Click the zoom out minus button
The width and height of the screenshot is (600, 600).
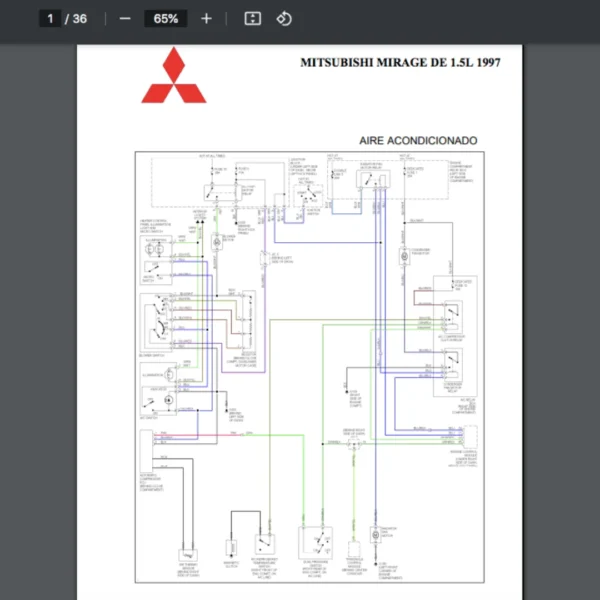125,19
